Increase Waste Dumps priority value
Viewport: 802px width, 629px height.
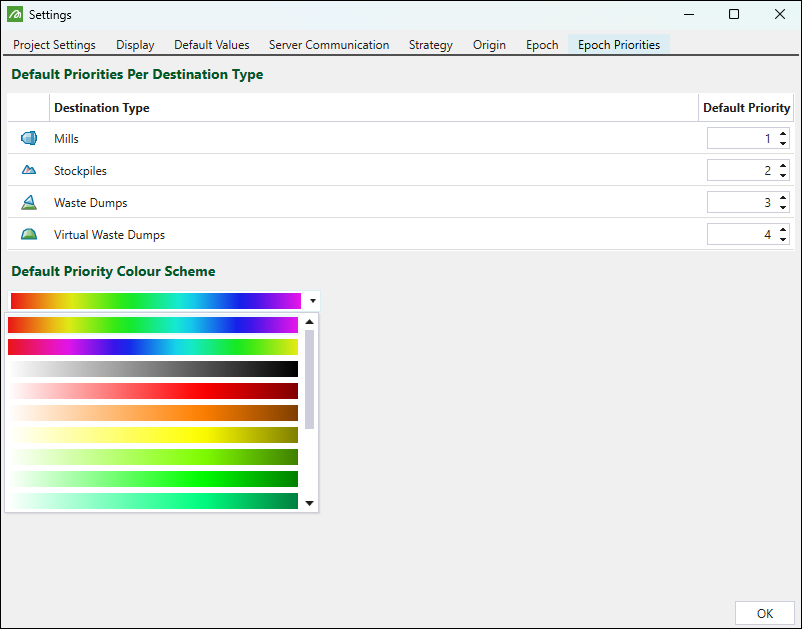pyautogui.click(x=783, y=198)
